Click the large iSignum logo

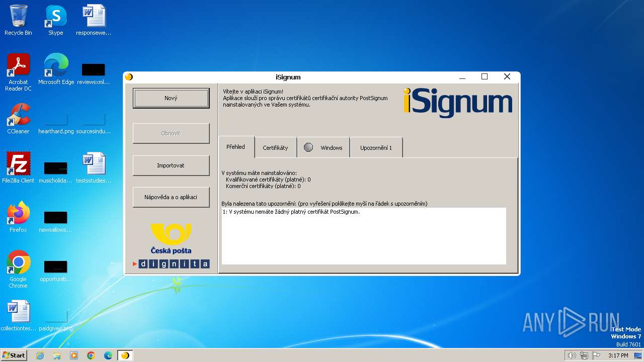pyautogui.click(x=458, y=103)
